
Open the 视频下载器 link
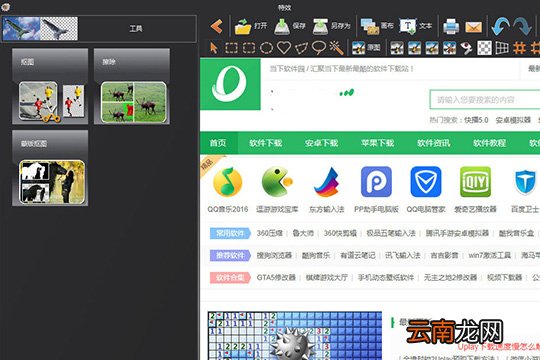(x=505, y=277)
